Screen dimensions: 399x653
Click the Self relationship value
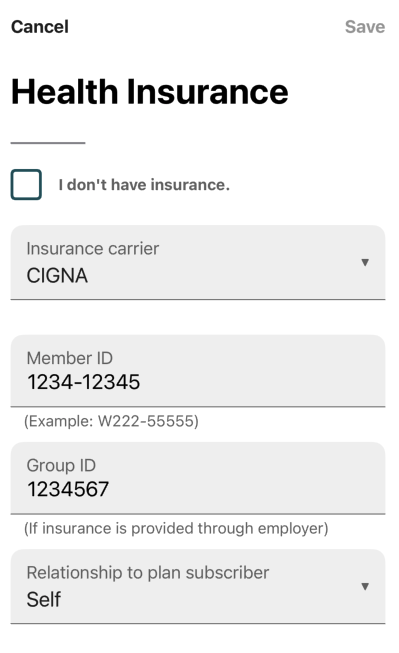click(x=44, y=600)
